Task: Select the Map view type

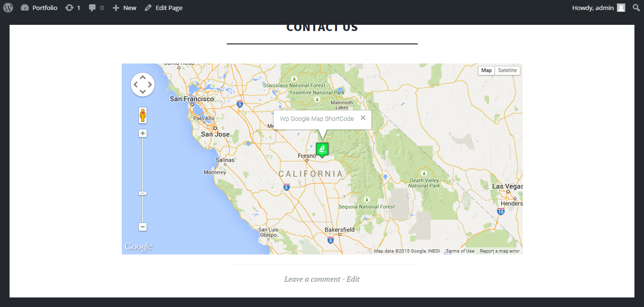Action: (x=486, y=71)
